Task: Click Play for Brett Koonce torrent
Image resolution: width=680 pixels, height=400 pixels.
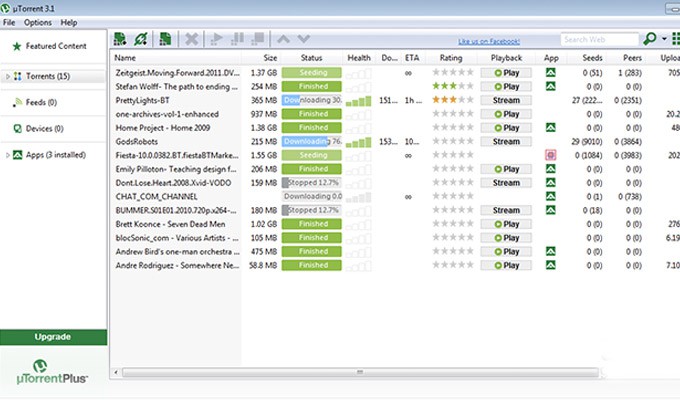Action: [x=506, y=224]
